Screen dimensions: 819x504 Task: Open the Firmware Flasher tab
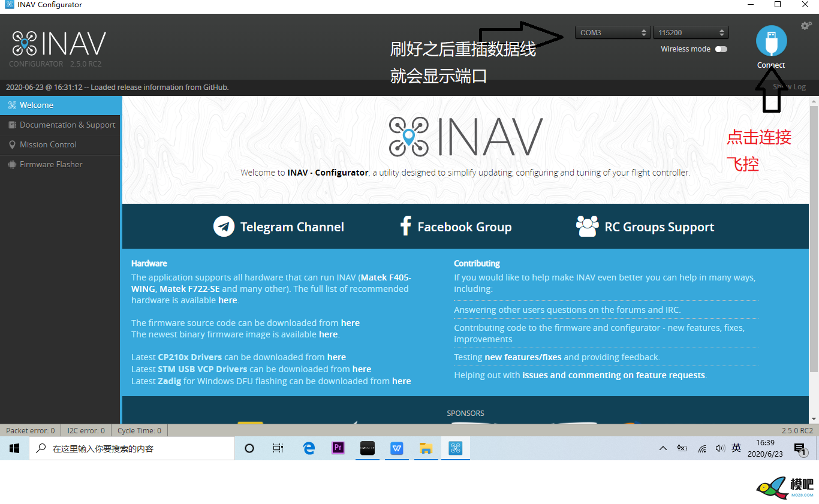60,164
